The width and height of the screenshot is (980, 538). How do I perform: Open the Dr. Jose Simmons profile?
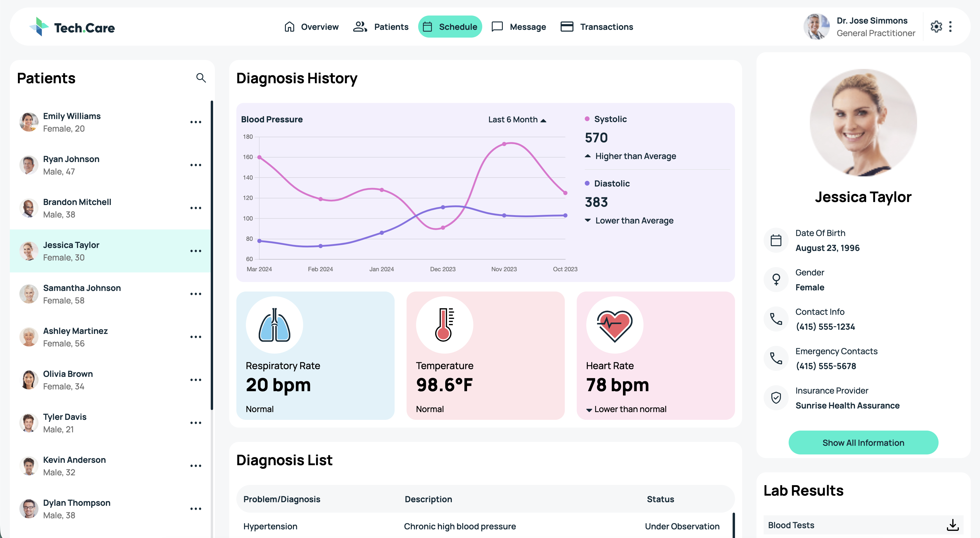[x=859, y=27]
